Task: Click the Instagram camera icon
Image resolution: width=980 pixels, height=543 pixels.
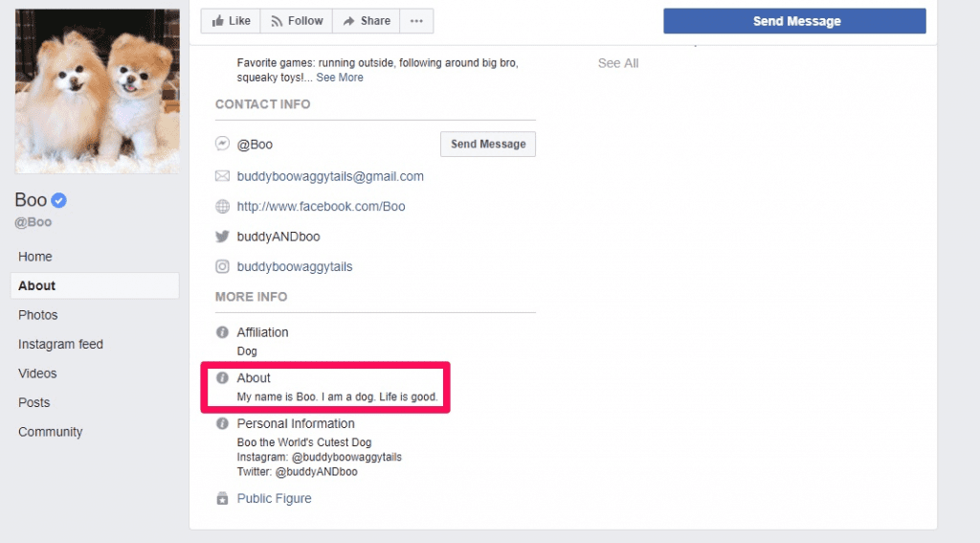Action: (222, 266)
